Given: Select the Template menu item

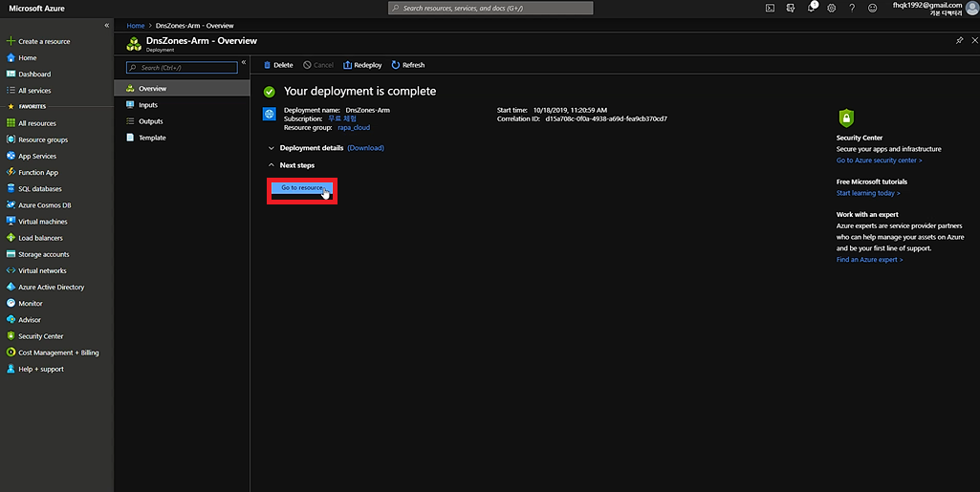Looking at the screenshot, I should pos(182,138).
